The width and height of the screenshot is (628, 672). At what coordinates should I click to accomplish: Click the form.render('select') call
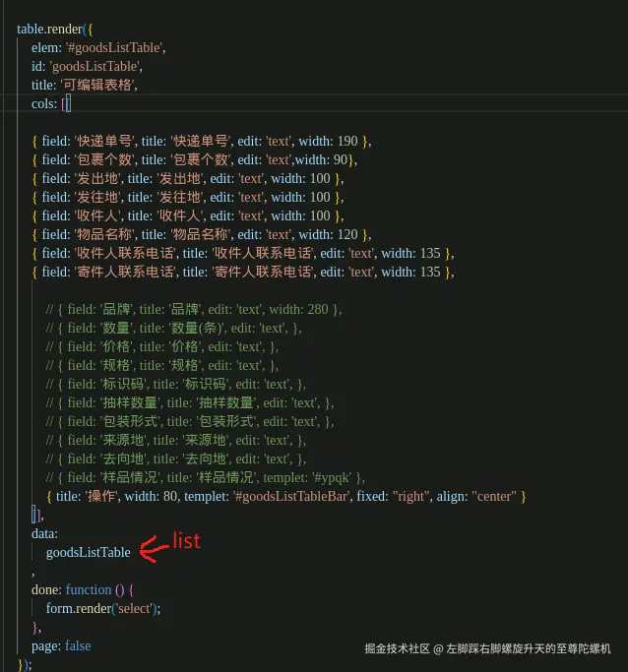103,609
